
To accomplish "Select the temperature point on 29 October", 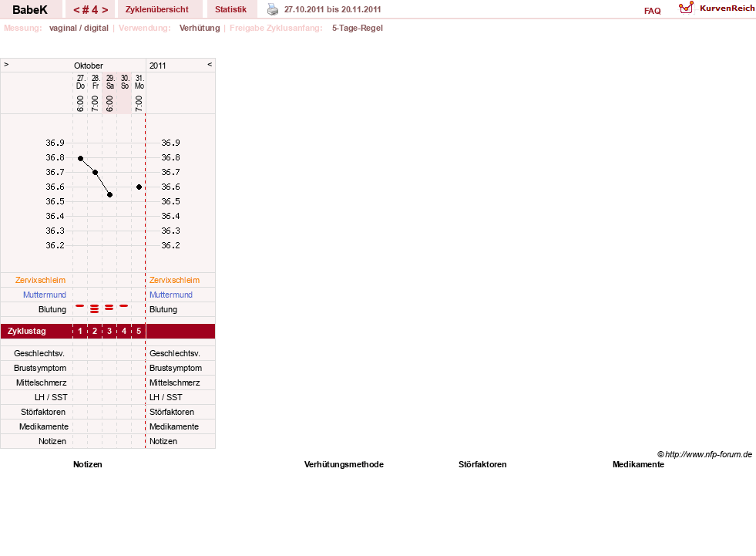I will click(110, 194).
